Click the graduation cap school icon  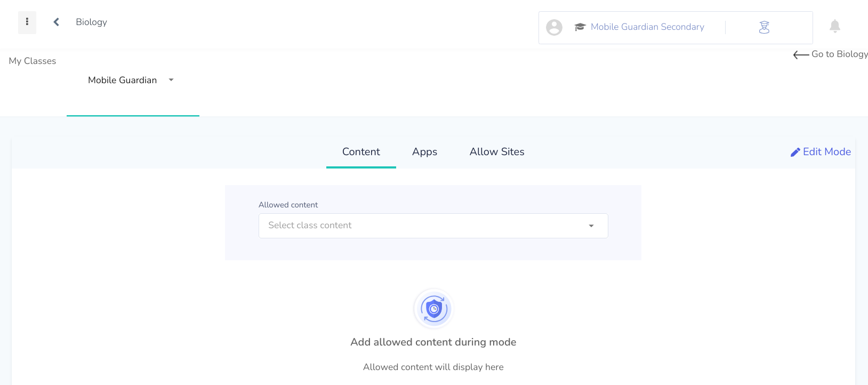(x=580, y=27)
